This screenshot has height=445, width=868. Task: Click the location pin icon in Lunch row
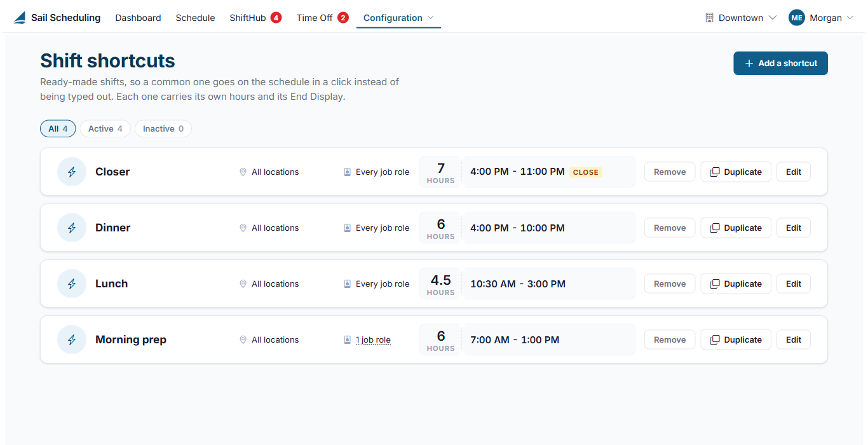pyautogui.click(x=243, y=284)
